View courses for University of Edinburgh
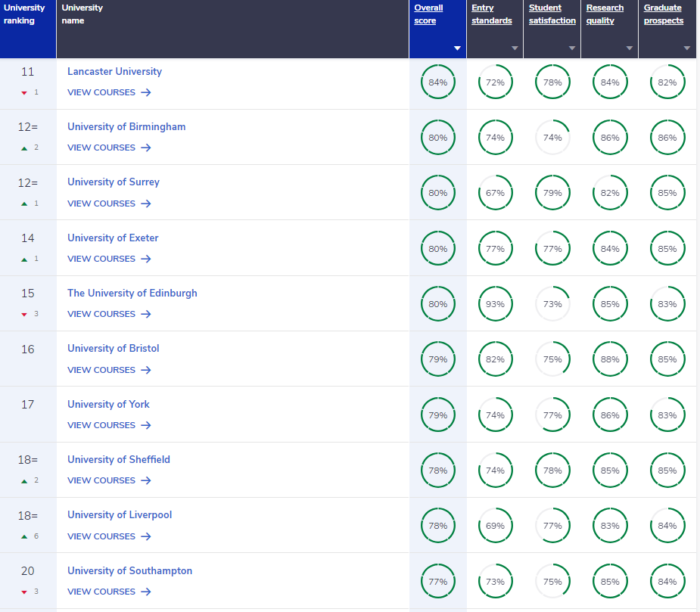 (110, 314)
